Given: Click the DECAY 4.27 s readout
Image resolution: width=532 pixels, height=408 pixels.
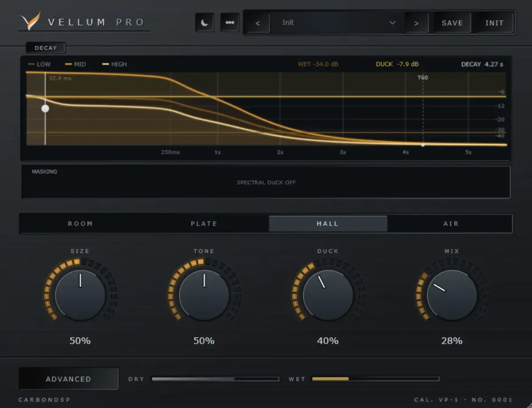Looking at the screenshot, I should pos(482,64).
